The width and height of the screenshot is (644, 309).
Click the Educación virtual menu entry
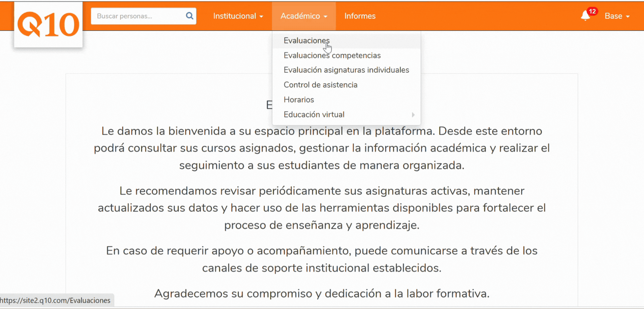point(346,114)
